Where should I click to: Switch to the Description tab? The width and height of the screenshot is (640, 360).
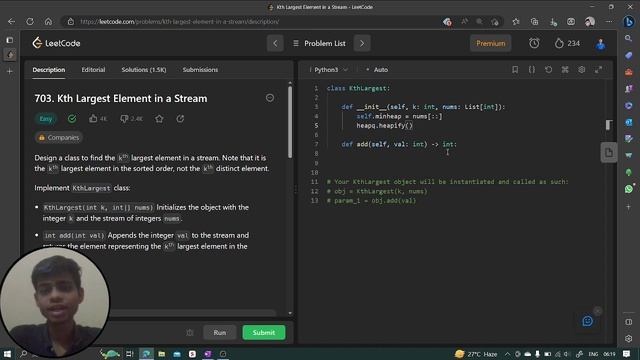[x=49, y=70]
